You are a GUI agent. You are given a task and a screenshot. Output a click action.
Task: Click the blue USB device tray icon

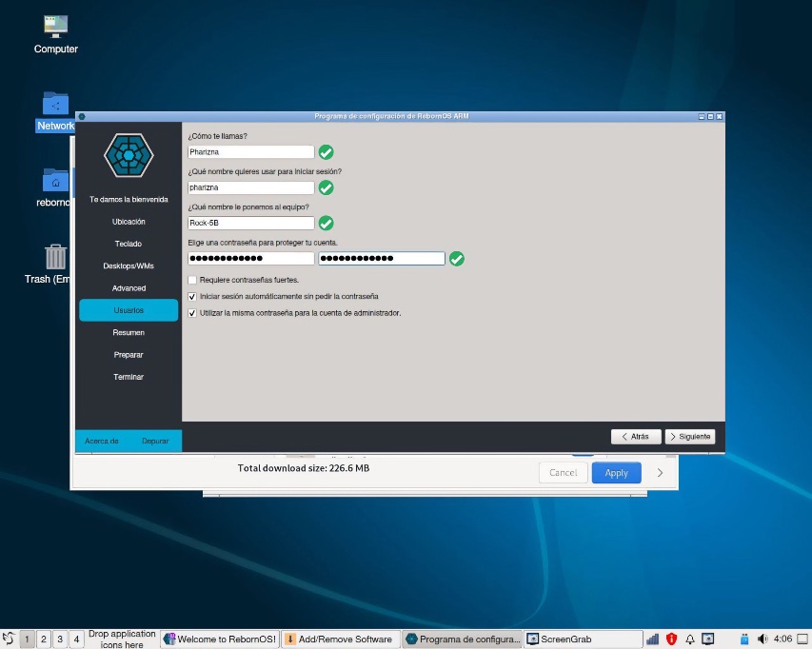coord(744,639)
